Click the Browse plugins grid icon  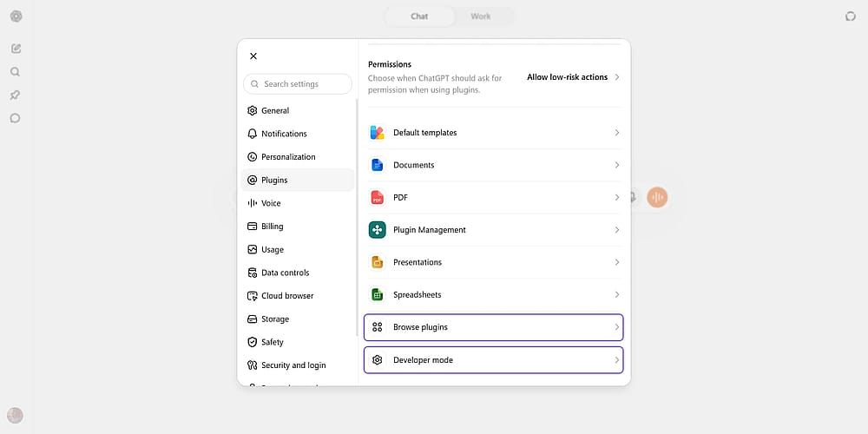378,327
